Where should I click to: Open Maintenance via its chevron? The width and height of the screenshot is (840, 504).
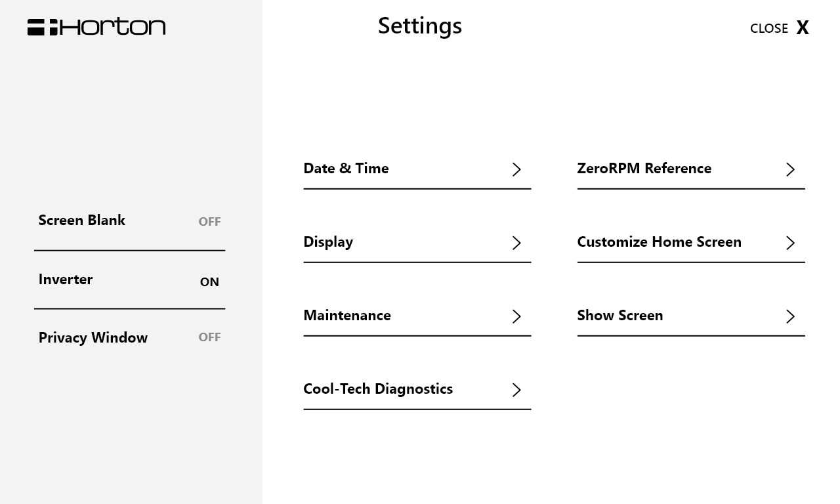(x=516, y=316)
